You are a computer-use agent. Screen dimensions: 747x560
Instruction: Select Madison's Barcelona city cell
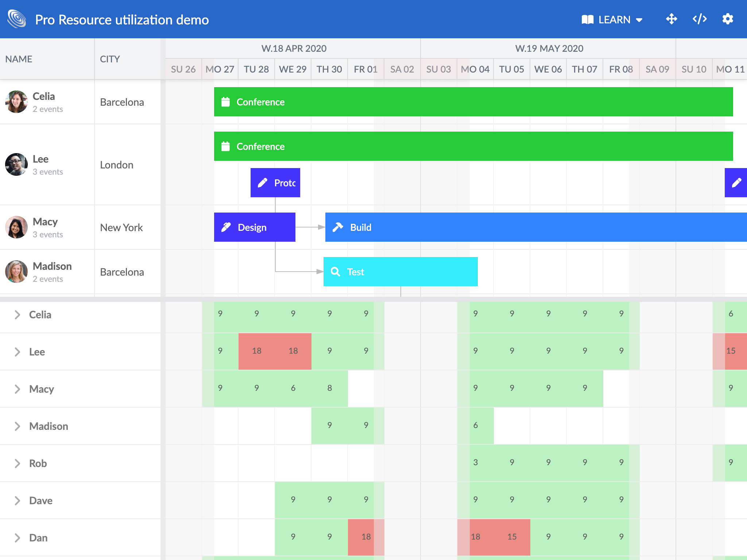tap(122, 272)
